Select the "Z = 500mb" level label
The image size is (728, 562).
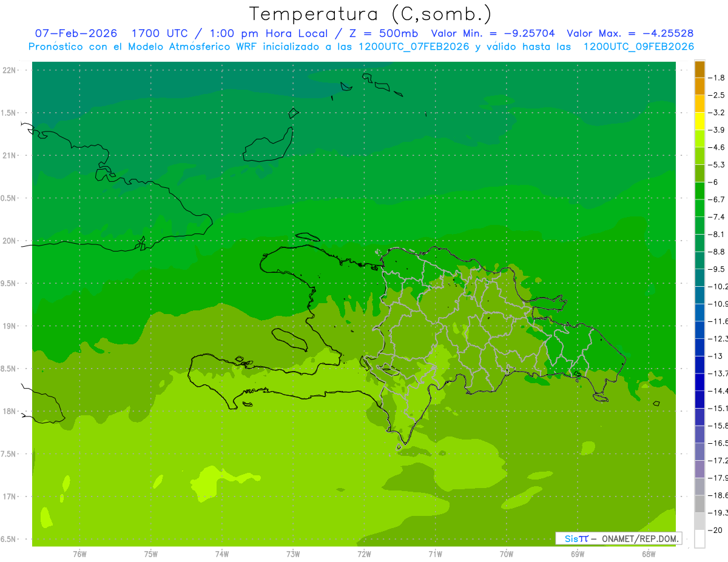click(383, 33)
